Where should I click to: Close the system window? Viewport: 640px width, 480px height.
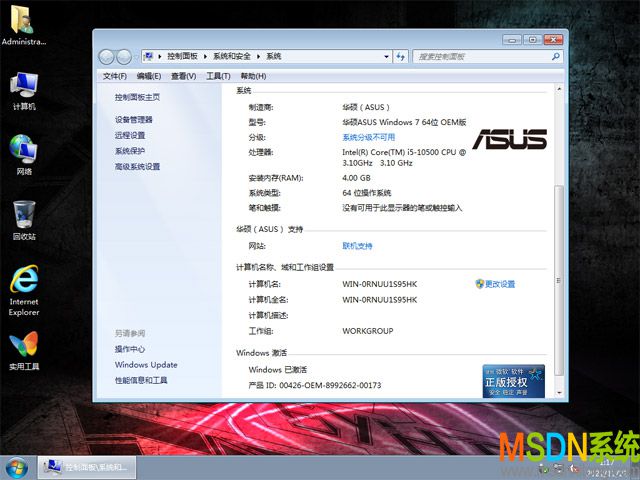pyautogui.click(x=553, y=40)
